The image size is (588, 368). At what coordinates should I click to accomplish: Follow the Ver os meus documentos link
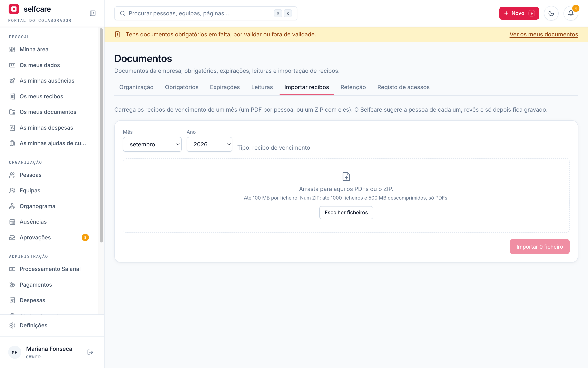(543, 34)
